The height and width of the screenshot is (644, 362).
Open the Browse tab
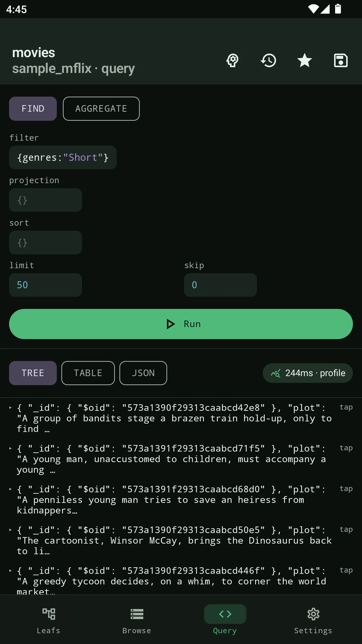click(x=137, y=620)
